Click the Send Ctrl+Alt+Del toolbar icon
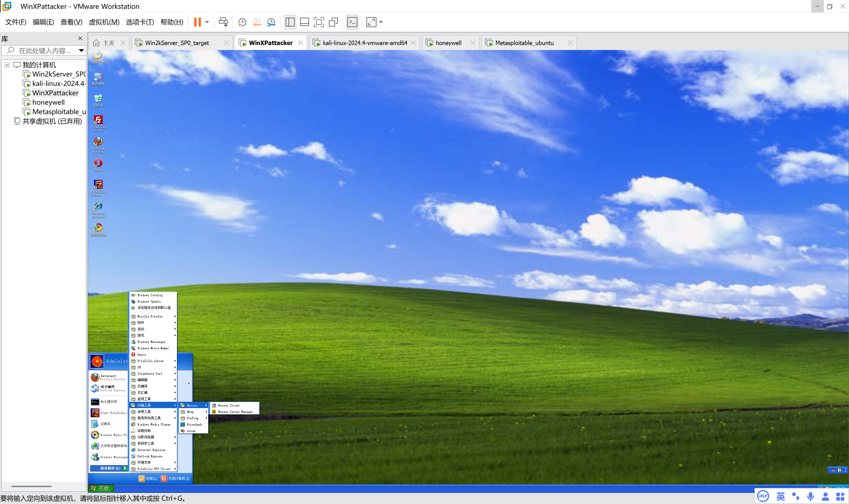 tap(223, 22)
